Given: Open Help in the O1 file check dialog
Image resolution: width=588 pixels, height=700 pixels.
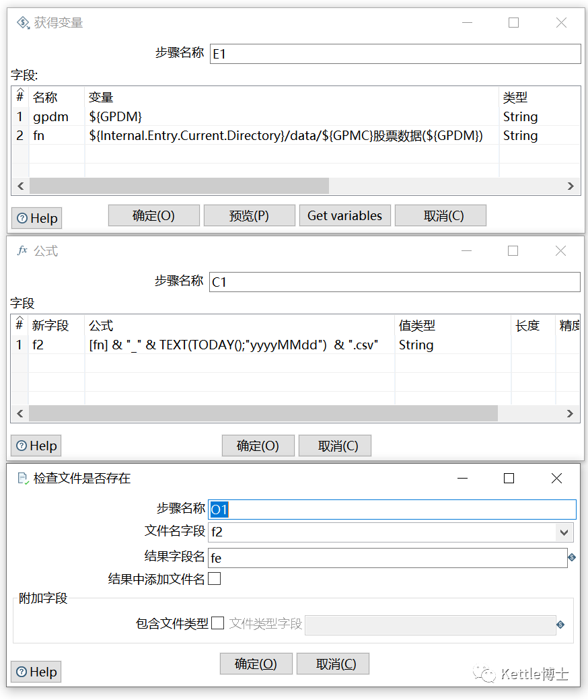Looking at the screenshot, I should click(36, 672).
